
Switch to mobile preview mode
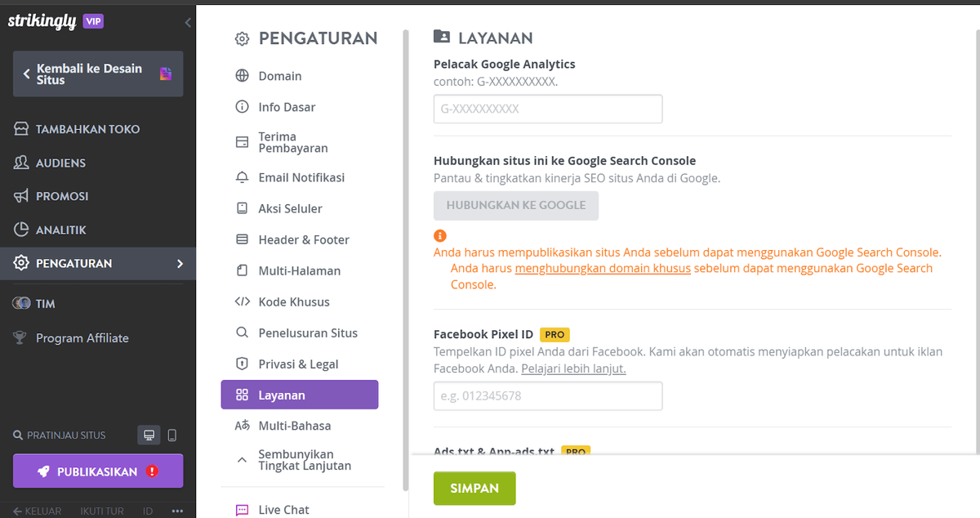tap(171, 435)
